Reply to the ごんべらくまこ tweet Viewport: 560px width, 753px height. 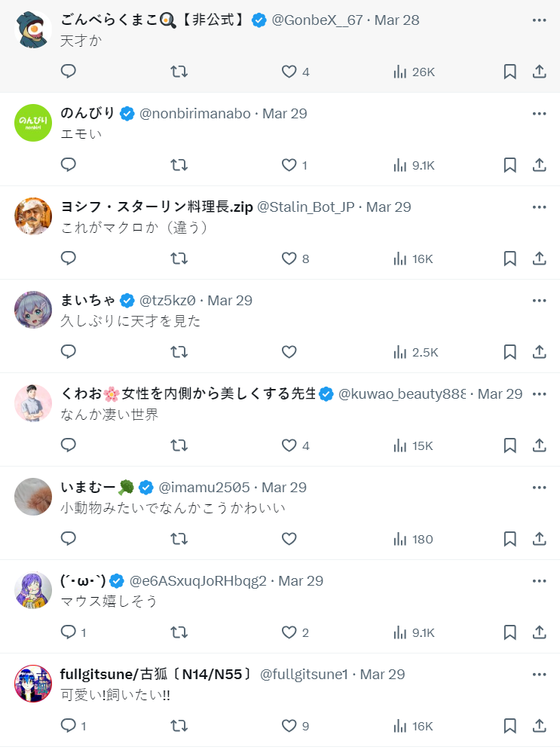click(x=69, y=72)
